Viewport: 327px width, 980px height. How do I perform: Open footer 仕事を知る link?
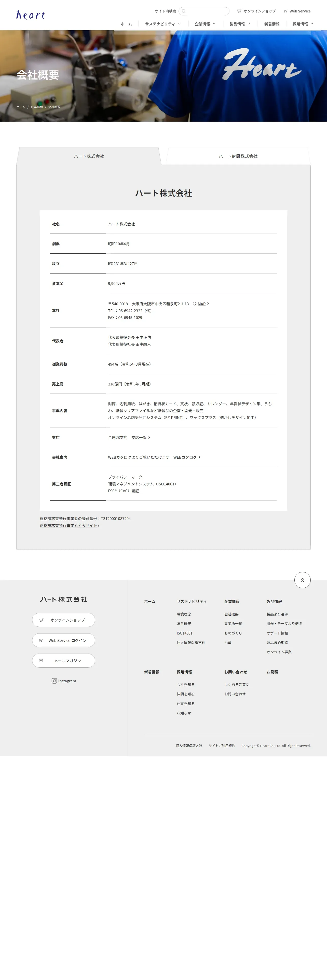pos(185,703)
